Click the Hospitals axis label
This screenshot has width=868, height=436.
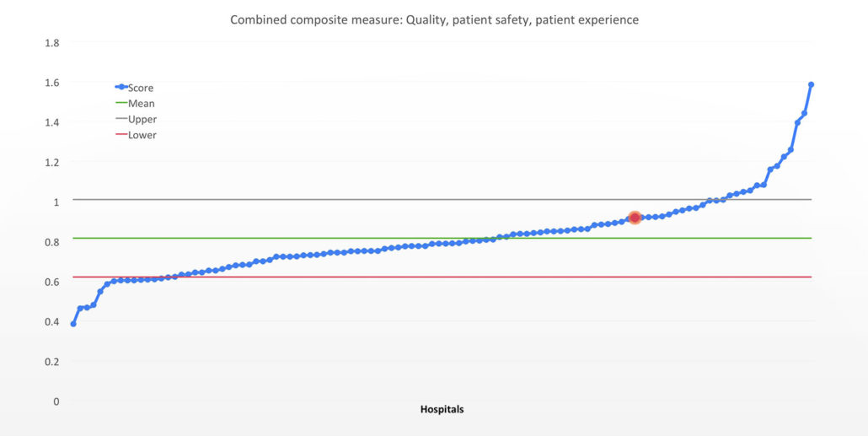(x=442, y=410)
